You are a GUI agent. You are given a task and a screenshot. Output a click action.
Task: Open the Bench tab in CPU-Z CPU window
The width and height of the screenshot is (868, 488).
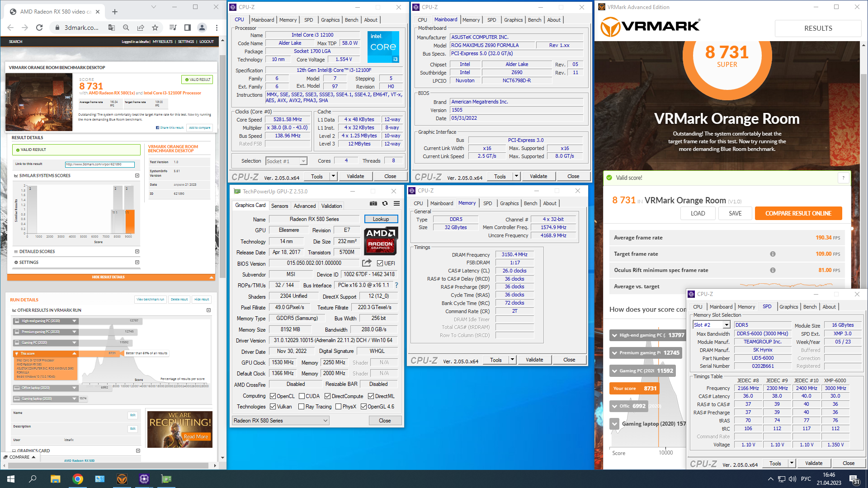coord(351,20)
